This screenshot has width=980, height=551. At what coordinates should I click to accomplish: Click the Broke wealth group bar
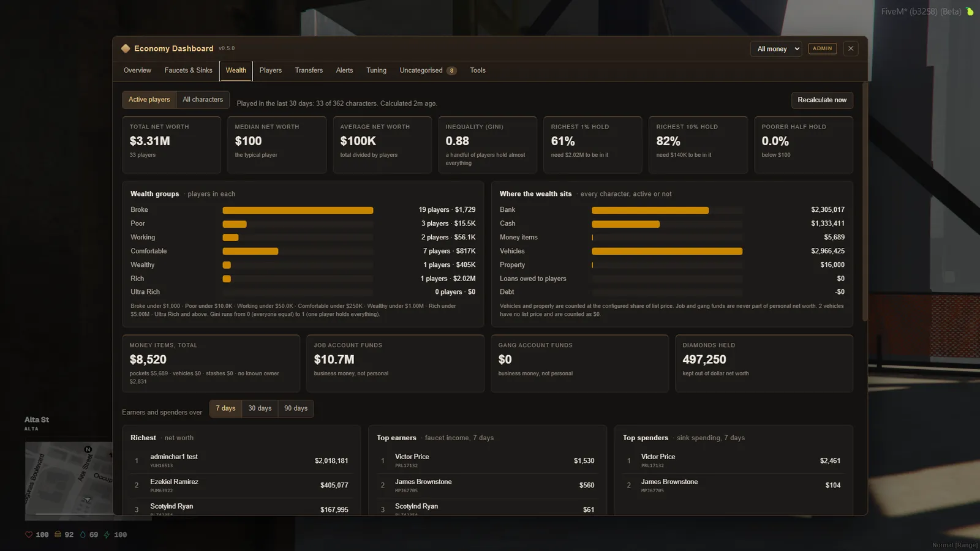click(298, 210)
